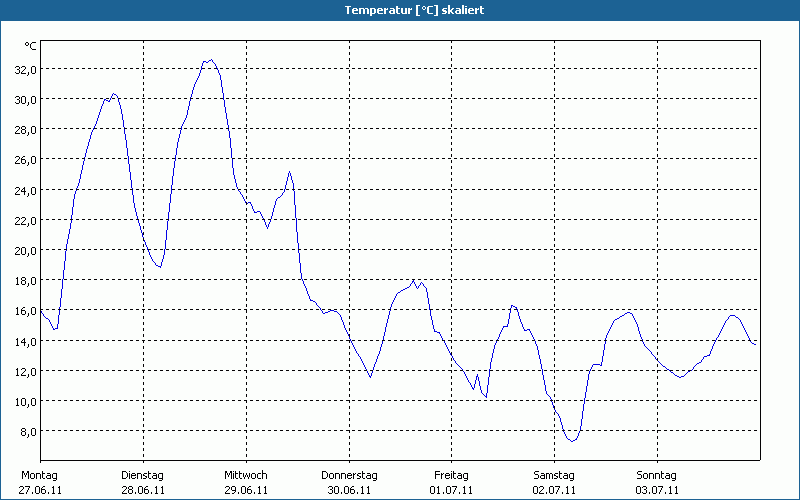Click the Montag day label

[40, 476]
